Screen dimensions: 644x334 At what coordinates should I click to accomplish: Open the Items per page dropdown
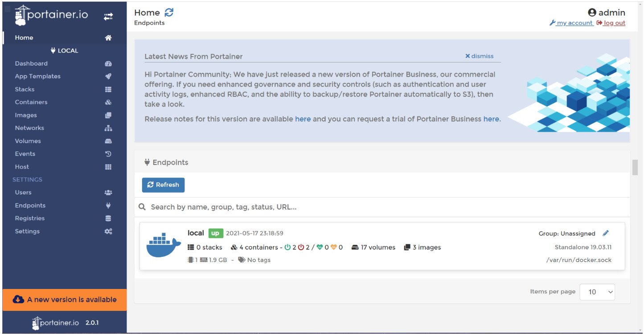tap(597, 292)
